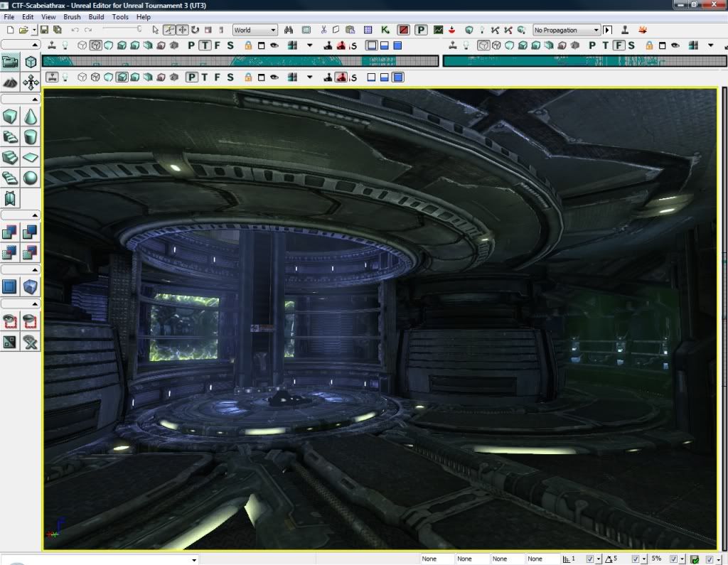Click the 3D perspective viewport scene
The image size is (728, 565).
click(380, 319)
